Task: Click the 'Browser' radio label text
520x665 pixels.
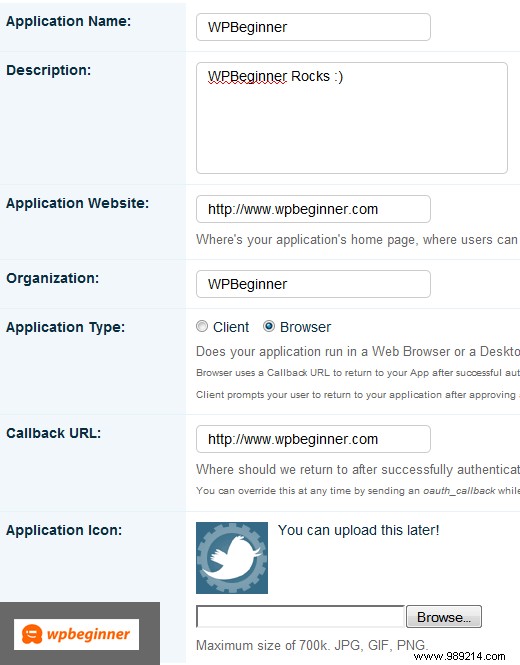Action: click(x=305, y=327)
